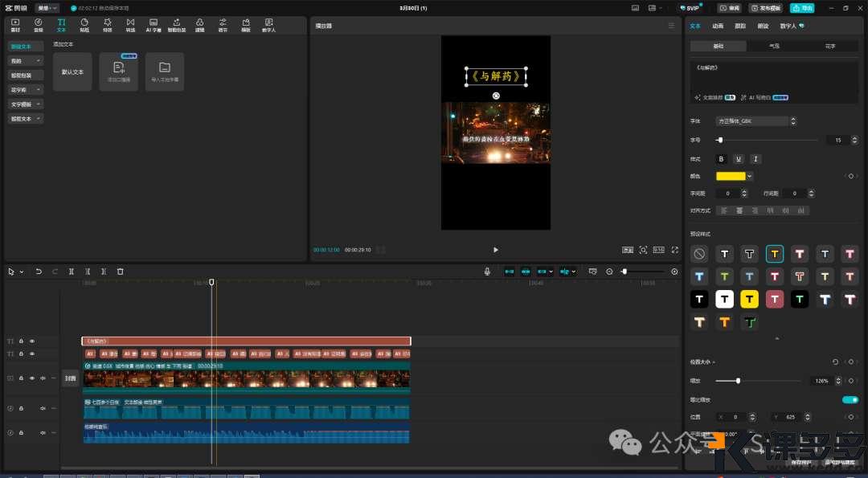Viewport: 868px width, 478px height.
Task: Click the delete trash icon in timeline toolbar
Action: (x=121, y=272)
